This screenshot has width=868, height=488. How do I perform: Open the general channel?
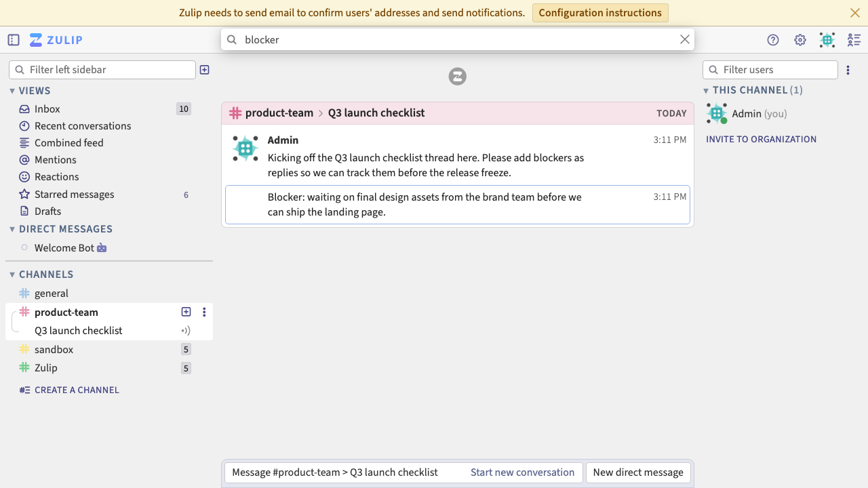click(x=52, y=293)
